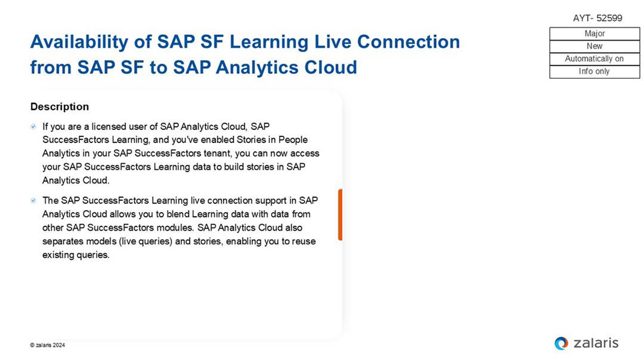Click the title line 'from SAP SF to SAP Analytics Cloud'

[194, 67]
